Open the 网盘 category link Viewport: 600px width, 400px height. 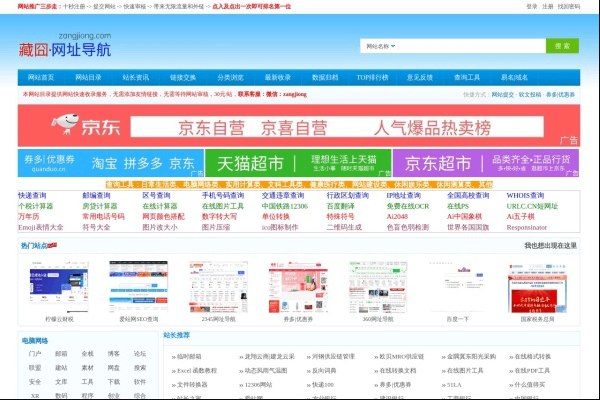114,368
